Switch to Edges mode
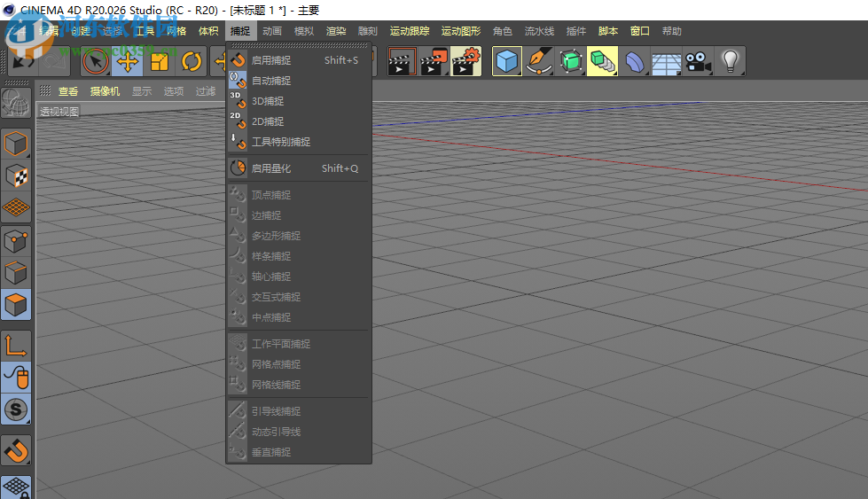 click(x=15, y=273)
